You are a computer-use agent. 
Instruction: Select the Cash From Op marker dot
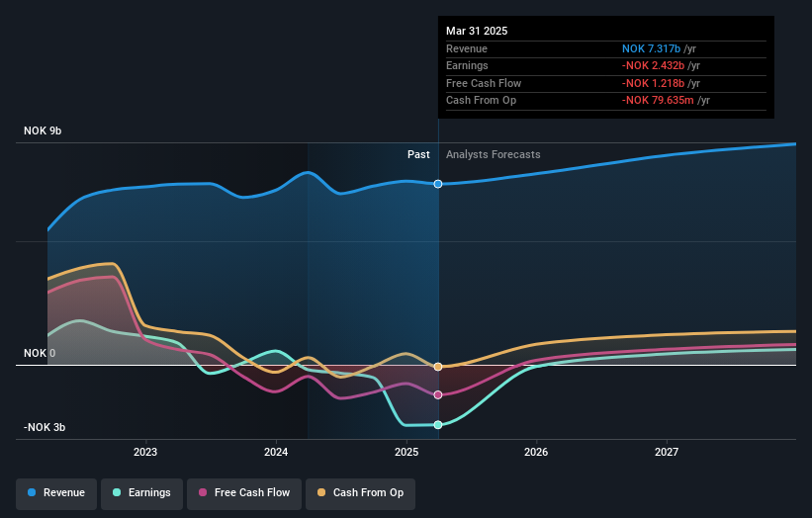438,367
